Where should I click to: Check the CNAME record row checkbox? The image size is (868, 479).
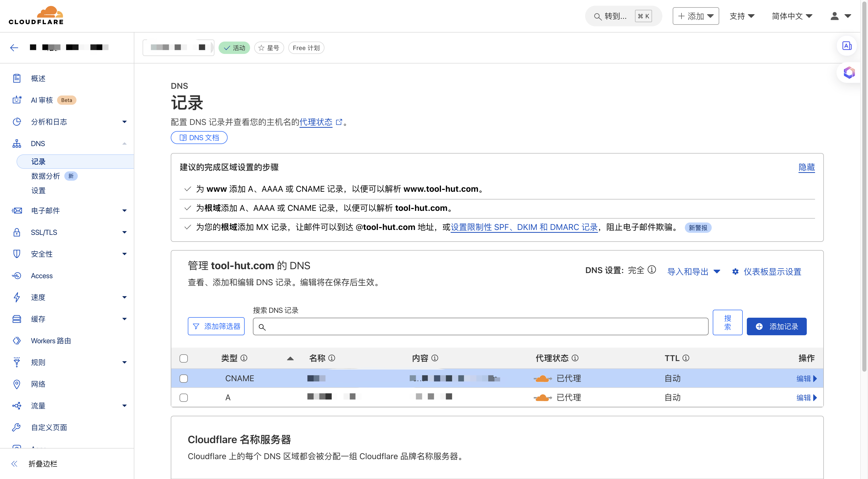(x=184, y=378)
